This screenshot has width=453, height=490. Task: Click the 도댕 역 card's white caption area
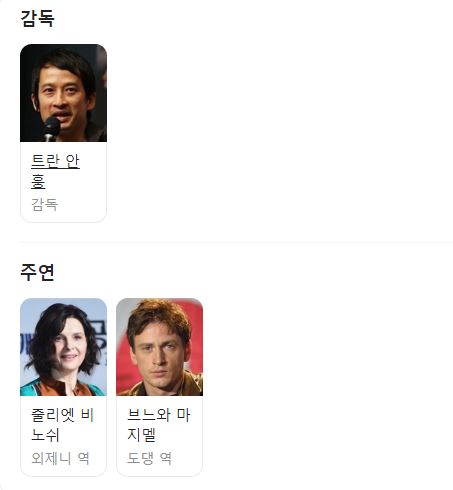point(159,436)
